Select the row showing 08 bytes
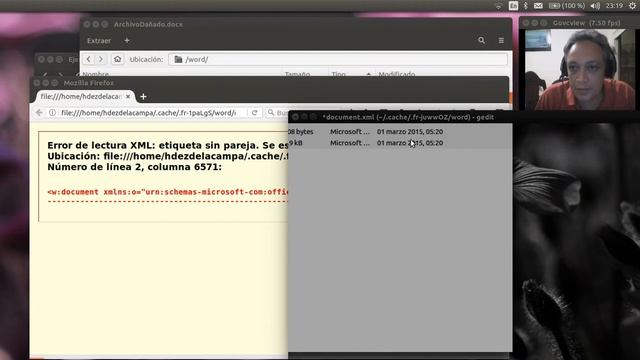Image resolution: width=640 pixels, height=360 pixels. click(400, 131)
